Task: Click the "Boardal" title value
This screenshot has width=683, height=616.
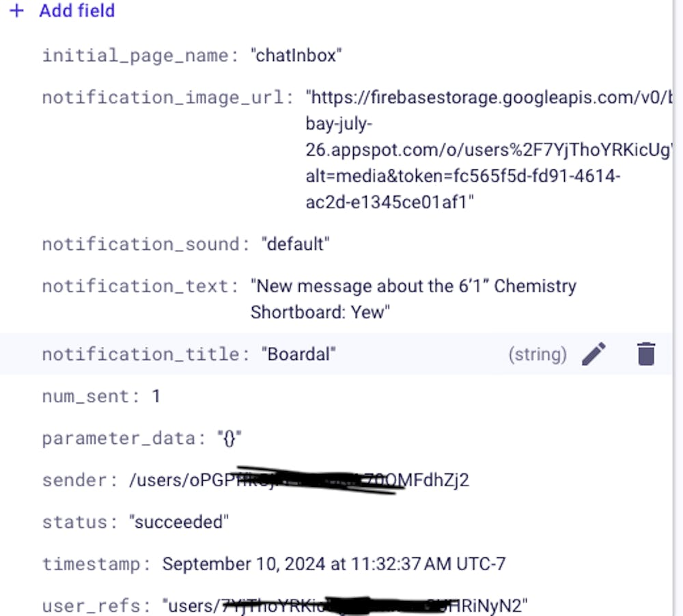Action: (x=298, y=354)
